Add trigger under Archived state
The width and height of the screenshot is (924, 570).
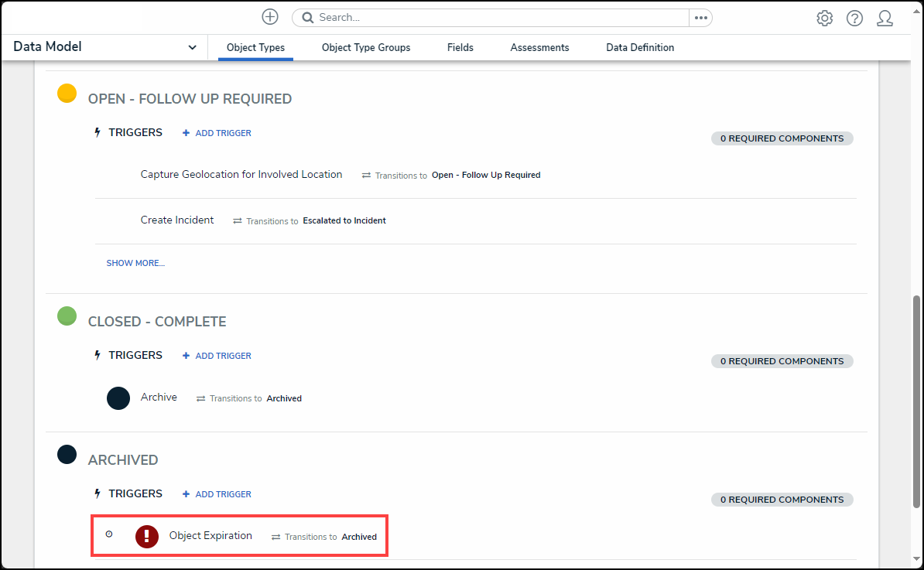(217, 494)
